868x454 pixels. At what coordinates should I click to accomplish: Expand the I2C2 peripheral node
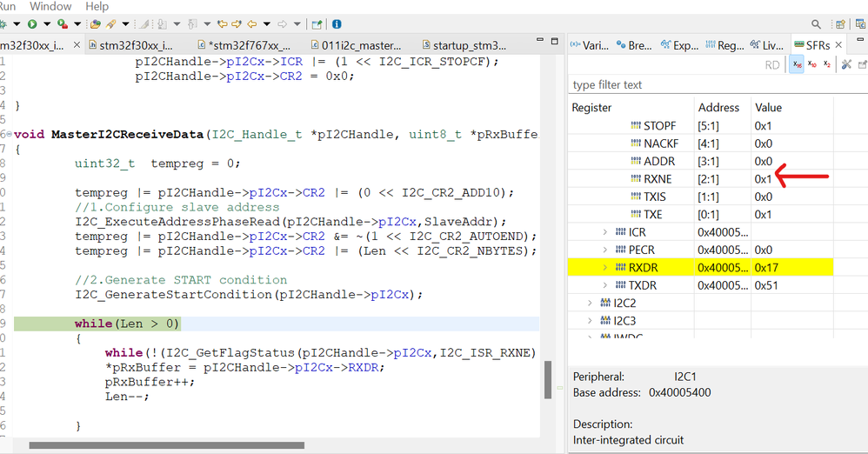(590, 303)
